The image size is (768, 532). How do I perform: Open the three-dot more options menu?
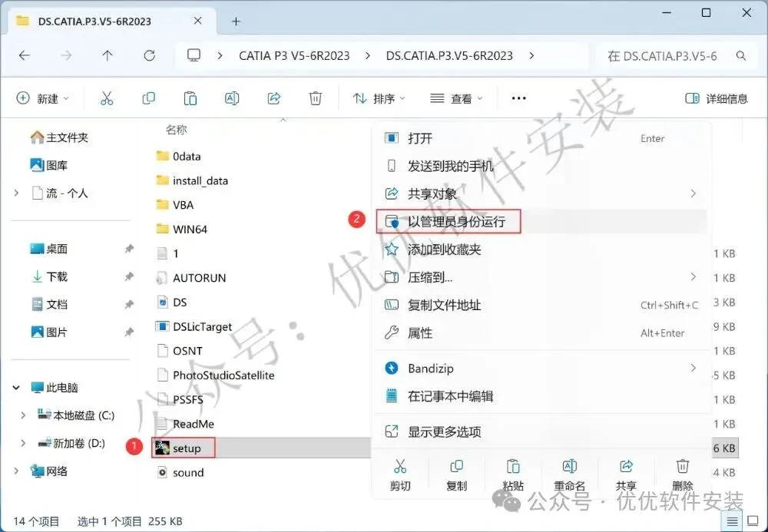click(x=518, y=98)
